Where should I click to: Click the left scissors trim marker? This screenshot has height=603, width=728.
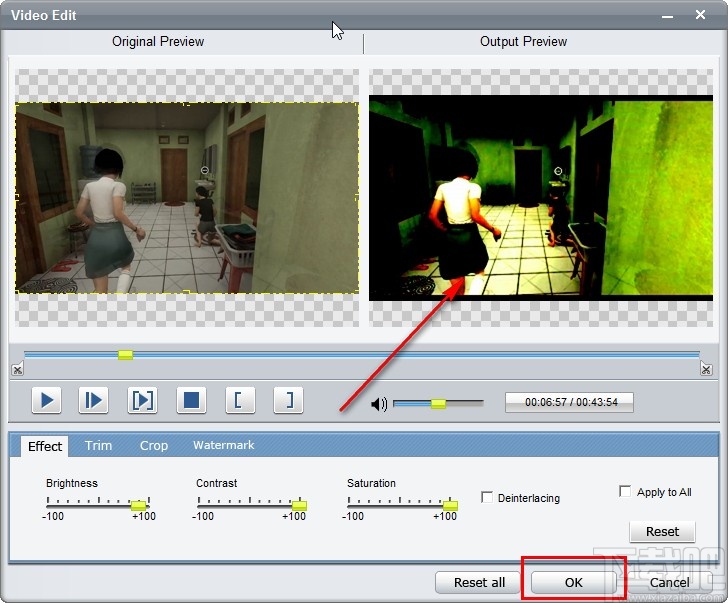(x=17, y=370)
